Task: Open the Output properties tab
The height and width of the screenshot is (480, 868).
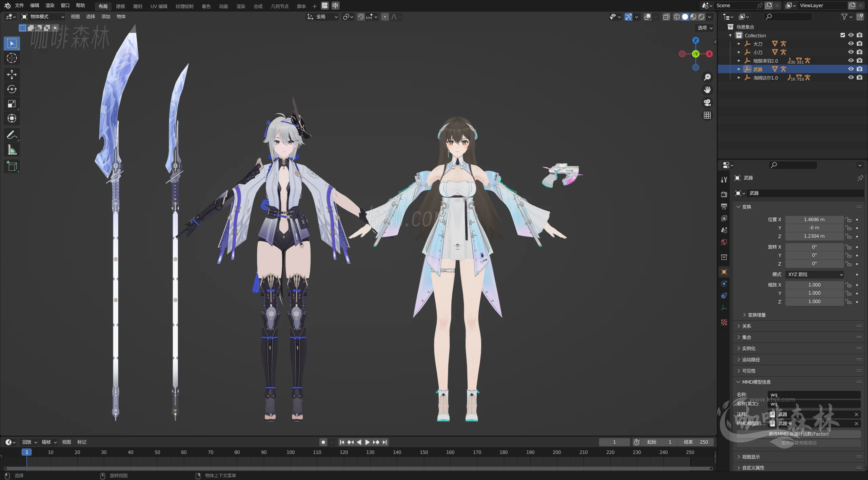Action: coord(724,206)
